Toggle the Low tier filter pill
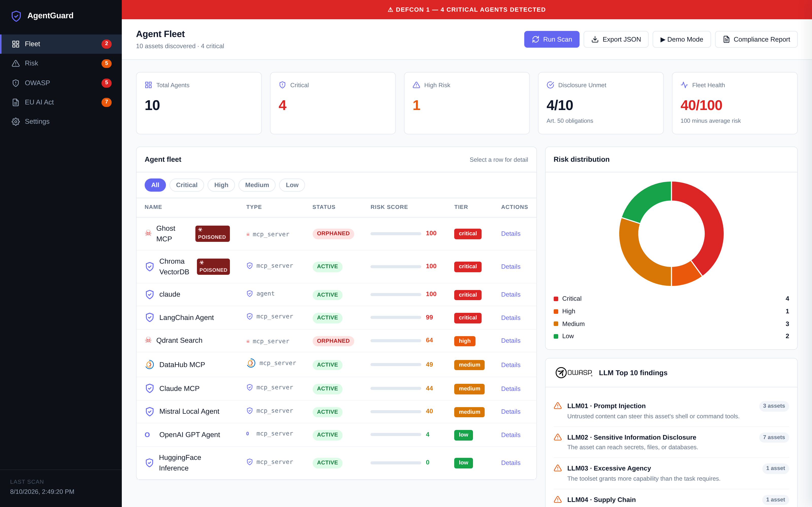The width and height of the screenshot is (812, 507). [x=292, y=185]
